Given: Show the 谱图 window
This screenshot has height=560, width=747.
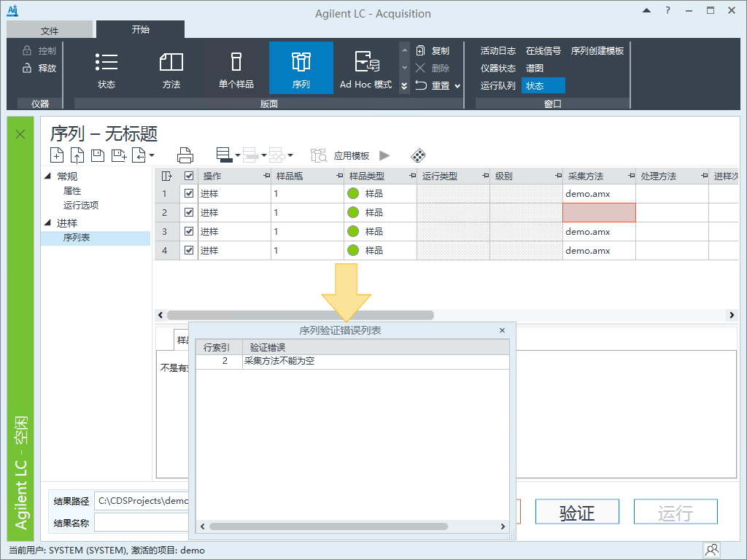Looking at the screenshot, I should [535, 68].
